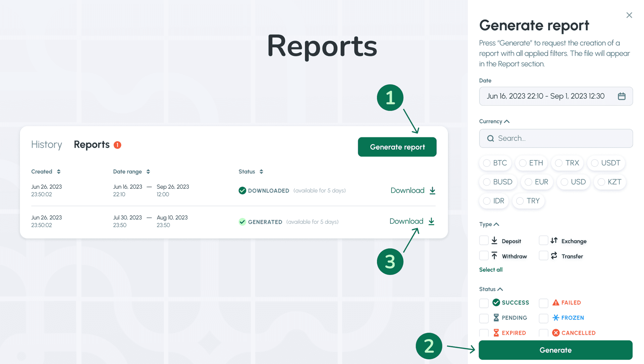The width and height of the screenshot is (644, 364).
Task: Click Download link for DOWNLOADED report
Action: point(408,190)
